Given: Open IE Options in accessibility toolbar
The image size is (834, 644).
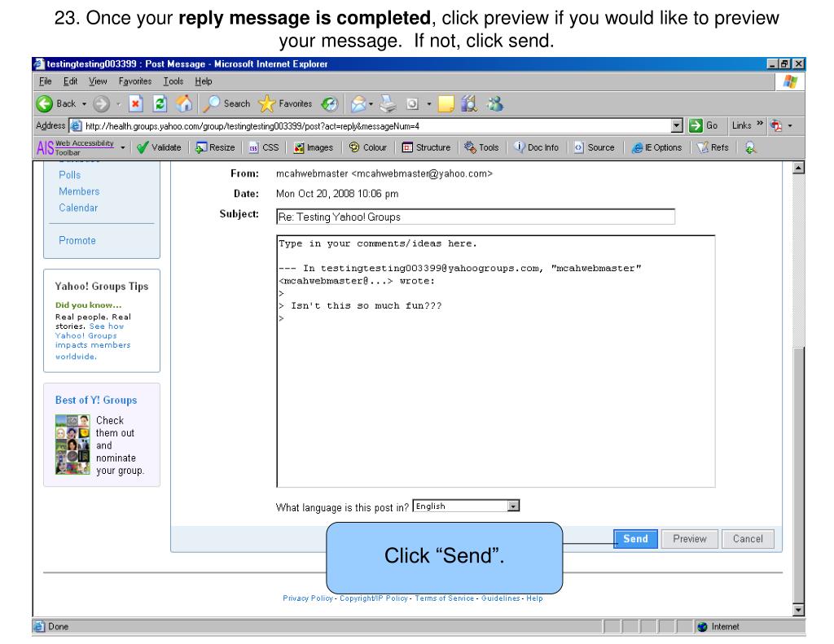Looking at the screenshot, I should point(656,147).
